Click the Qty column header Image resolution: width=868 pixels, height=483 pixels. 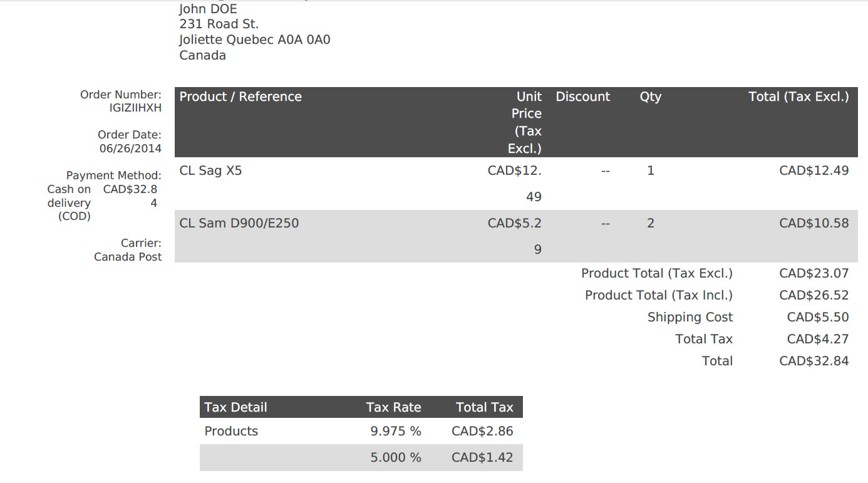click(x=651, y=96)
